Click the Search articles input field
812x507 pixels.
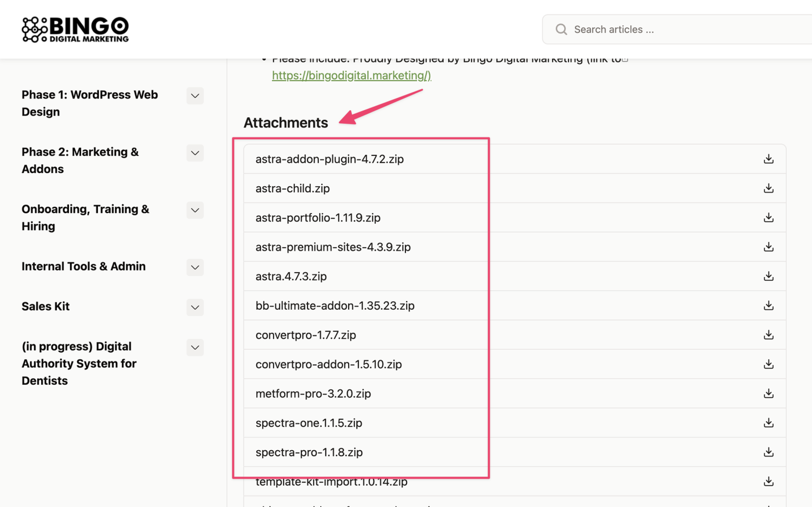684,30
